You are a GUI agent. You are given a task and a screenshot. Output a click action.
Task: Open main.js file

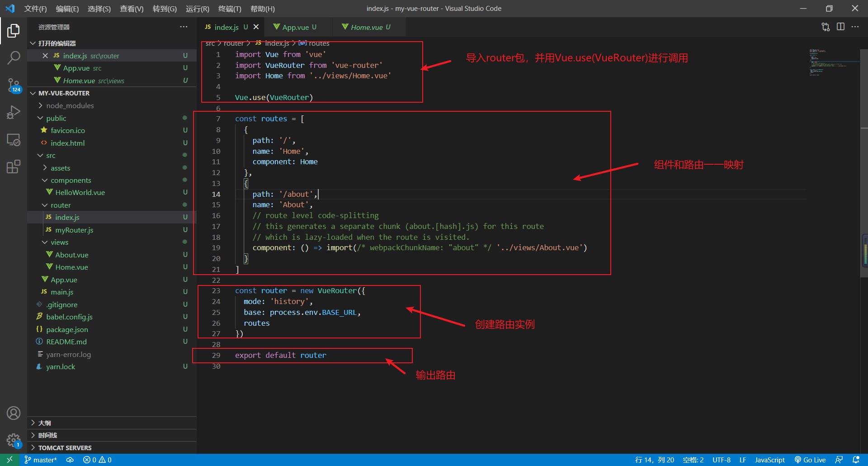tap(112, 292)
